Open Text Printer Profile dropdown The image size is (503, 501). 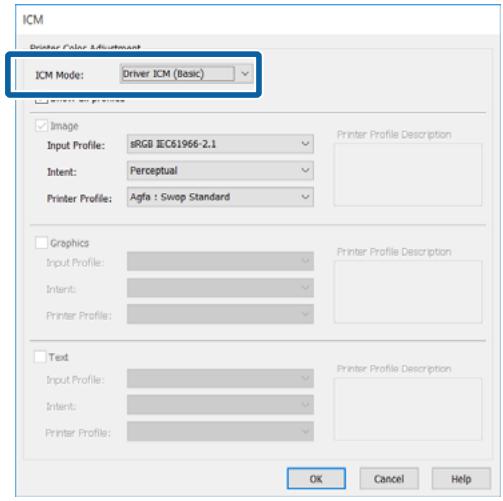pyautogui.click(x=220, y=431)
